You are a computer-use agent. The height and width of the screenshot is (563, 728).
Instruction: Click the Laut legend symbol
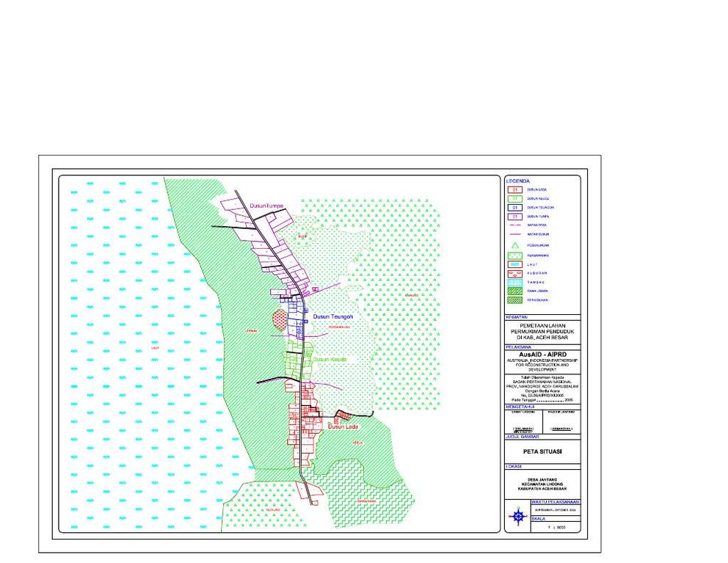click(x=515, y=264)
